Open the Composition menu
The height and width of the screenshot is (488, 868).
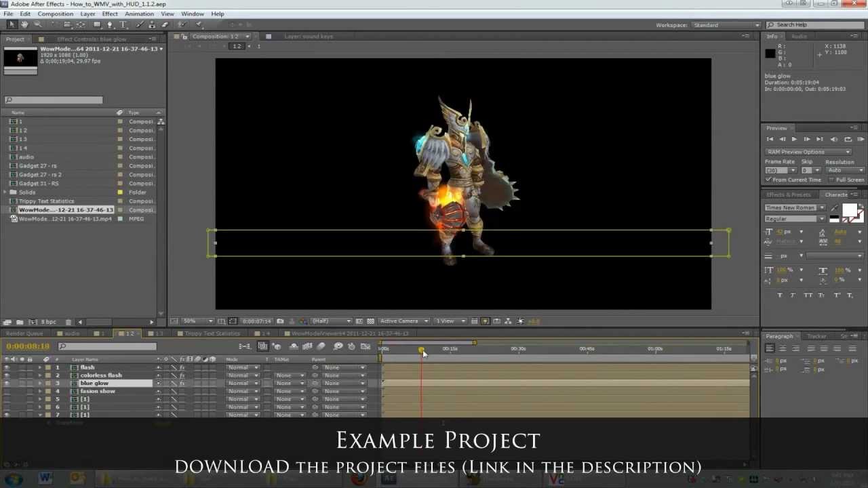tap(56, 14)
